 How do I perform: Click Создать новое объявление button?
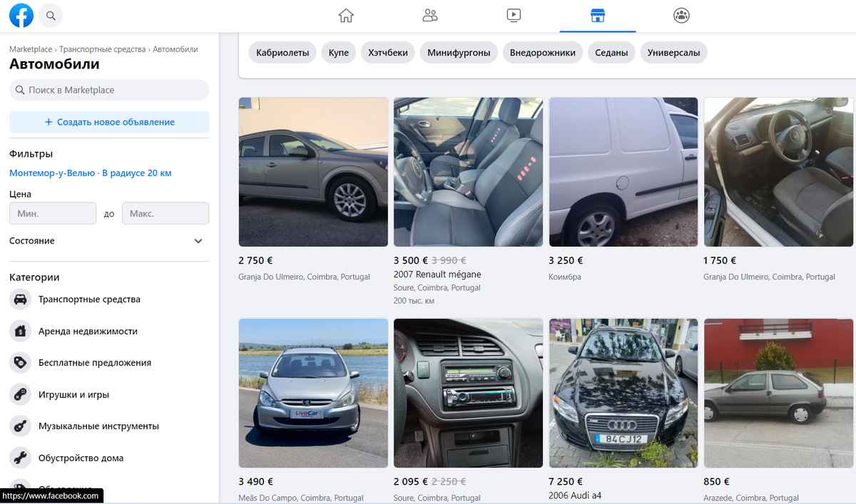click(x=108, y=122)
